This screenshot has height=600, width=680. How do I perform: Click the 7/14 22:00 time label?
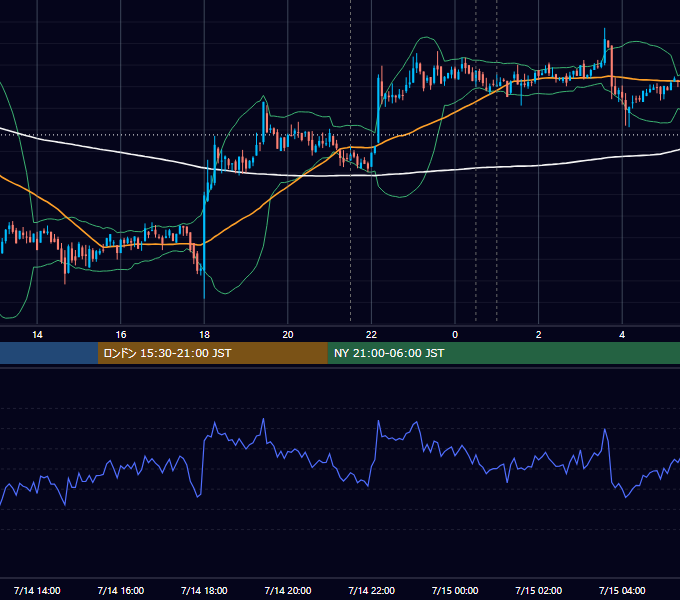372,590
